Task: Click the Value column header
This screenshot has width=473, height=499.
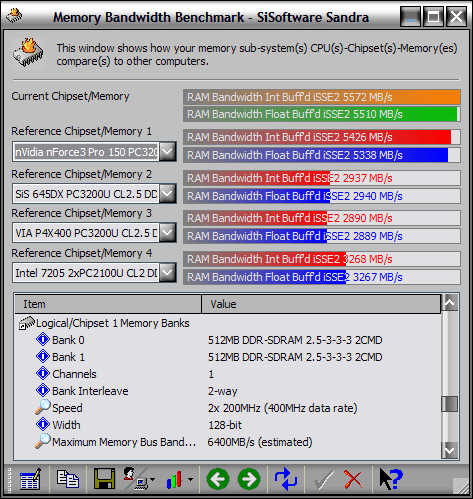Action: 321,304
